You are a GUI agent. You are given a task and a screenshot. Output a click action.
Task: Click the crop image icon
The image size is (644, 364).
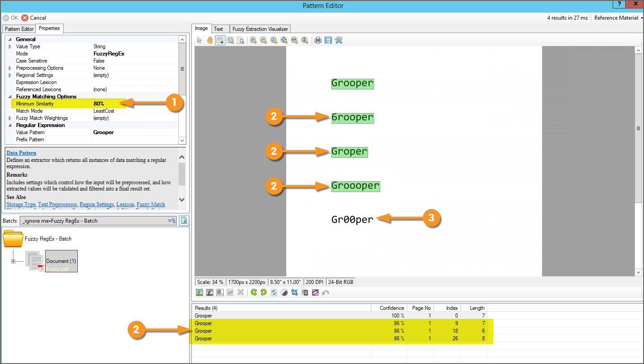294,292
